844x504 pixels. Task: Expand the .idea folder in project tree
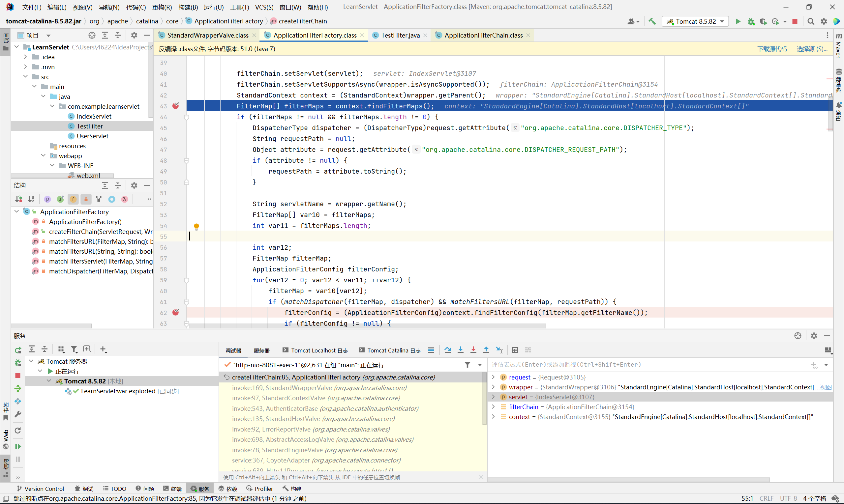[25, 57]
